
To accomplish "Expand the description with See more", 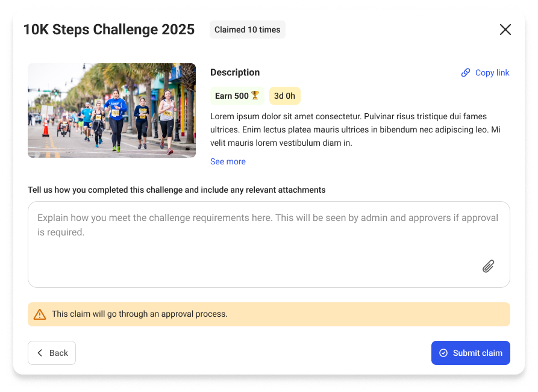I will pos(228,161).
